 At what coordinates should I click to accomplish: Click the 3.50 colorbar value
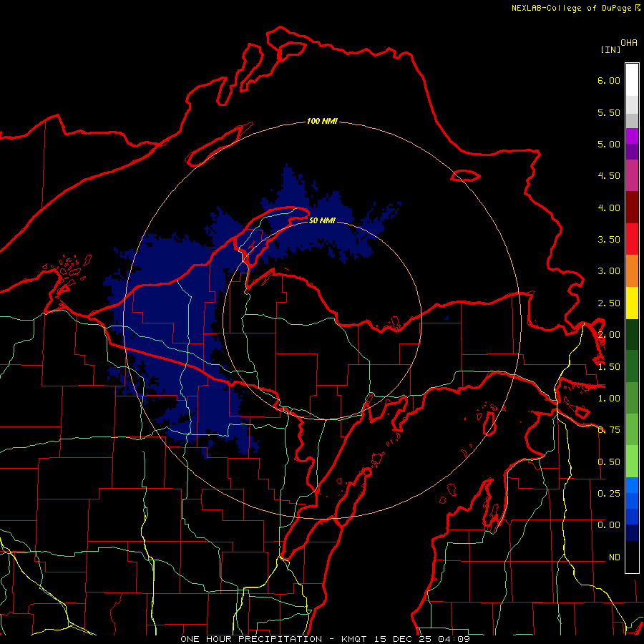[609, 240]
